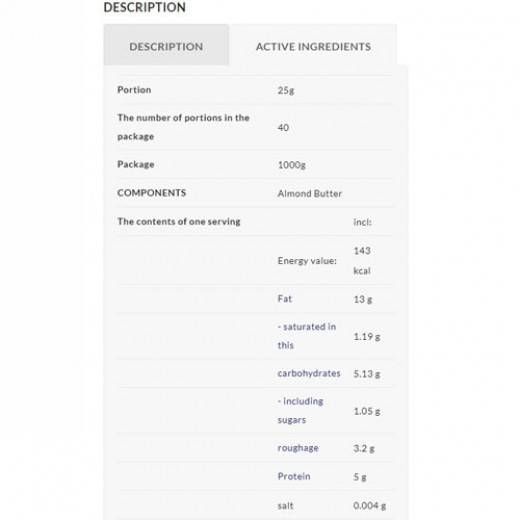Click the 'including sugars' label
The height and width of the screenshot is (520, 520).
pyautogui.click(x=301, y=410)
